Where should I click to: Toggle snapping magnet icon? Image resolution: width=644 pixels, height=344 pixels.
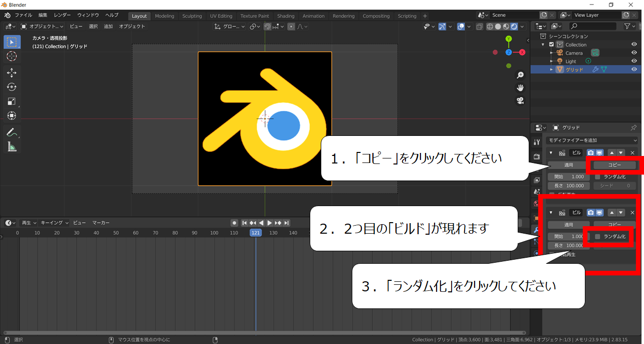point(268,27)
